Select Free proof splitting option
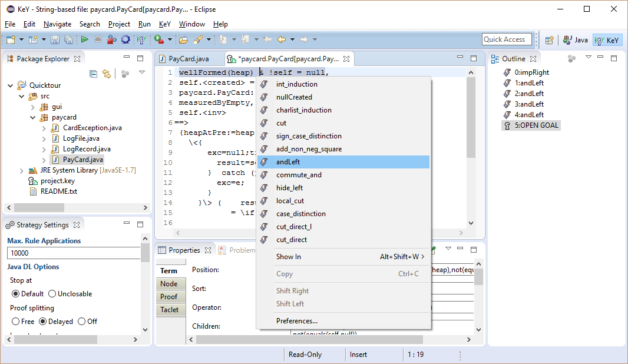This screenshot has width=628, height=364. tap(16, 322)
